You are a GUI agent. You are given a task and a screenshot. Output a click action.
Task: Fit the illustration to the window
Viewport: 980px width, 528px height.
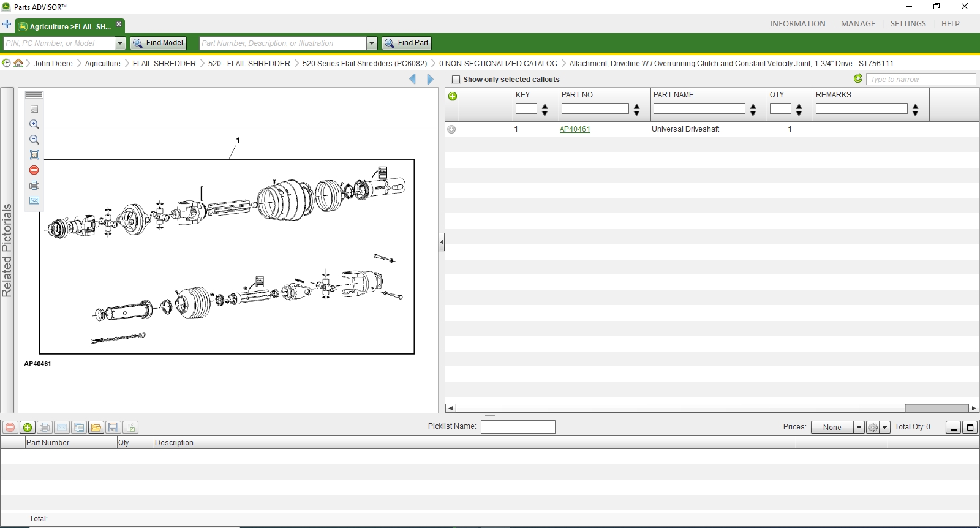(34, 155)
